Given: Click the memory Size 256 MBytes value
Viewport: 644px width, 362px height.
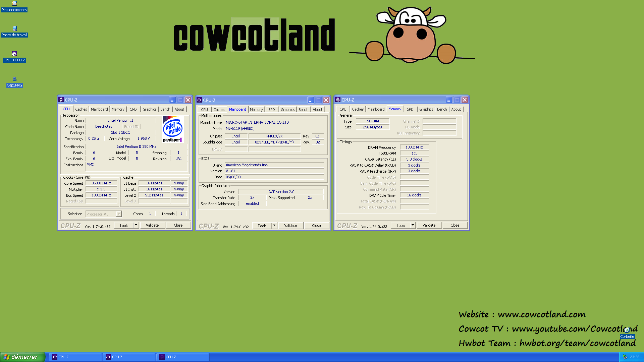Looking at the screenshot, I should click(x=372, y=127).
